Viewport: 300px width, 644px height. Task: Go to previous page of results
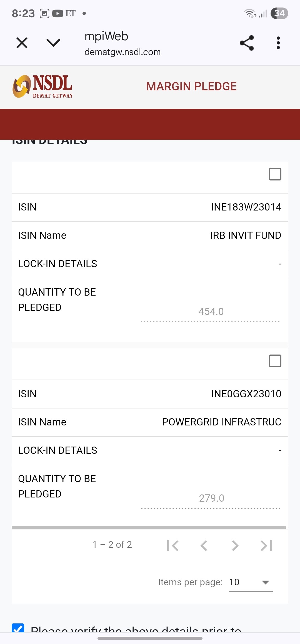pos(204,546)
